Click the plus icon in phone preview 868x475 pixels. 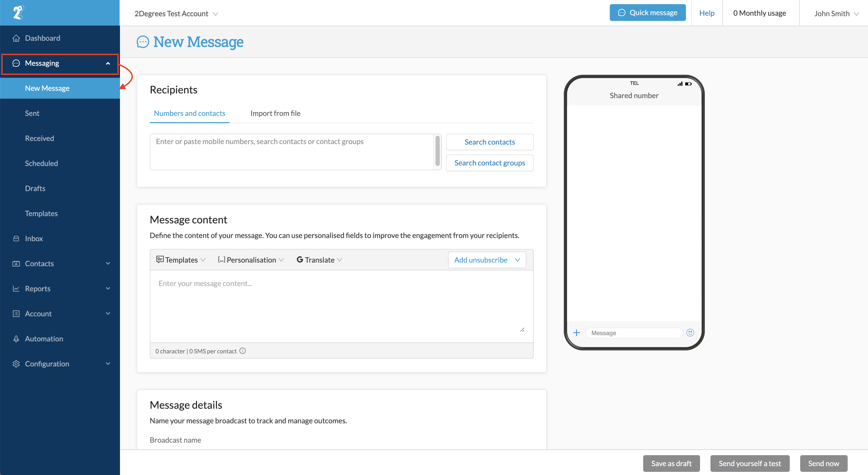pyautogui.click(x=576, y=333)
